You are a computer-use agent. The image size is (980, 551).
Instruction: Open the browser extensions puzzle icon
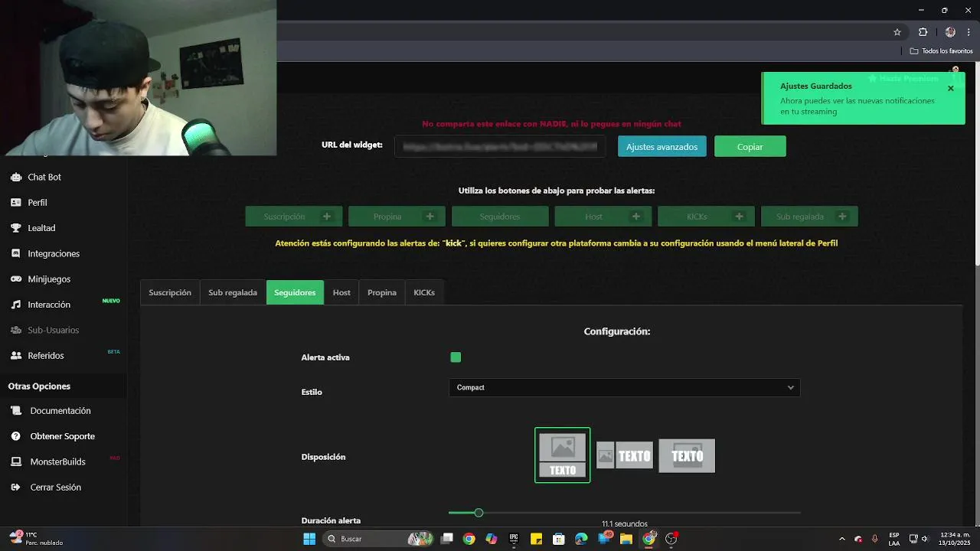pos(923,32)
